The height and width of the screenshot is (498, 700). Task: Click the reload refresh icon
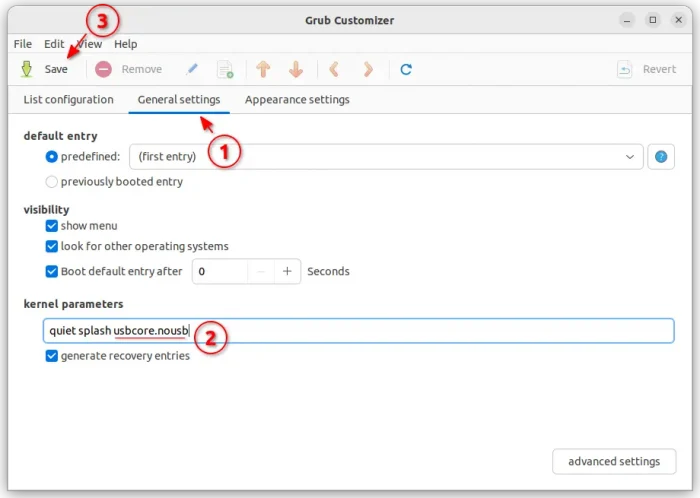(x=406, y=70)
